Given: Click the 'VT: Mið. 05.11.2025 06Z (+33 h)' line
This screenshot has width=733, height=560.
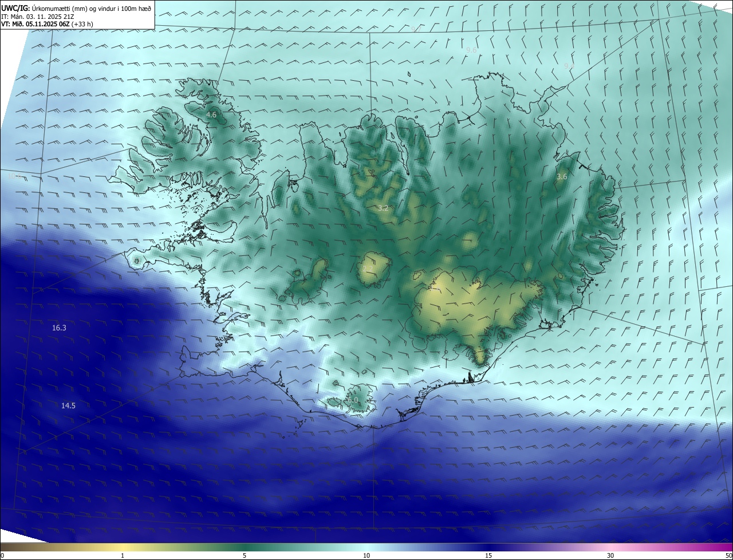Looking at the screenshot, I should pos(48,24).
